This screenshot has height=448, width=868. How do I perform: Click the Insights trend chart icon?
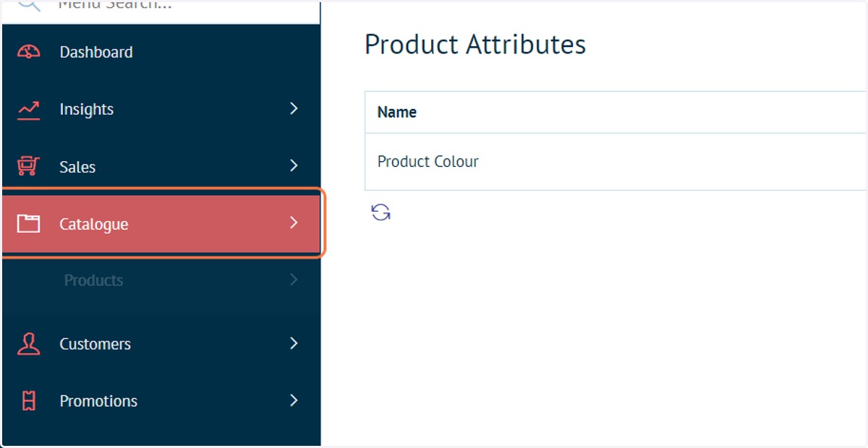pos(29,110)
